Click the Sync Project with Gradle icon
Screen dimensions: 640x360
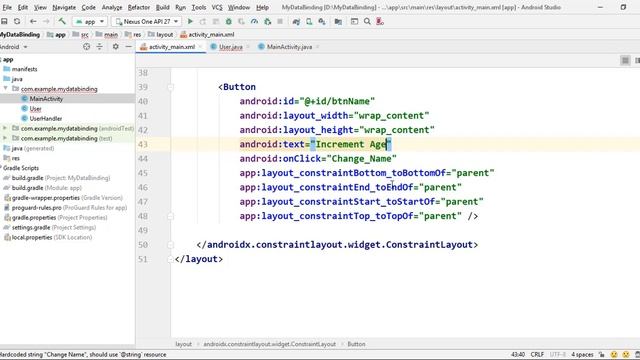[296, 21]
